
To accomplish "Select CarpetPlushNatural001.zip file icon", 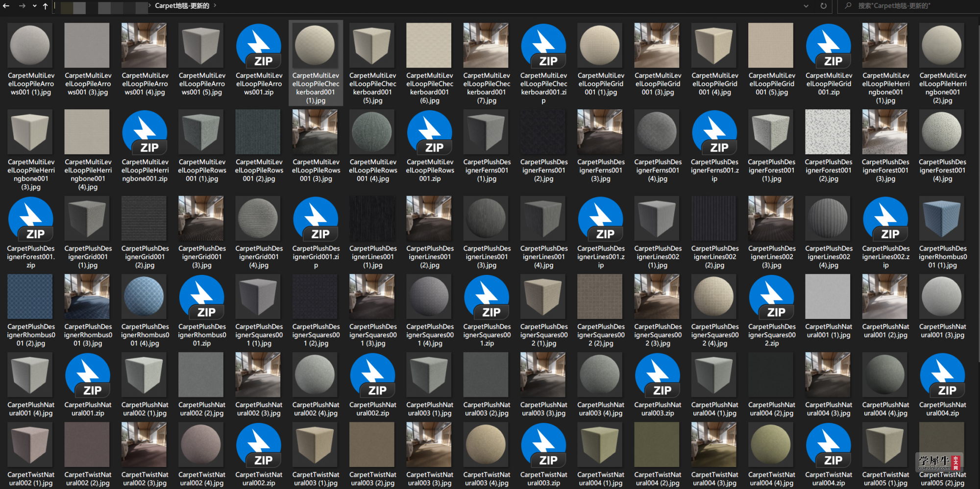I will (x=88, y=375).
